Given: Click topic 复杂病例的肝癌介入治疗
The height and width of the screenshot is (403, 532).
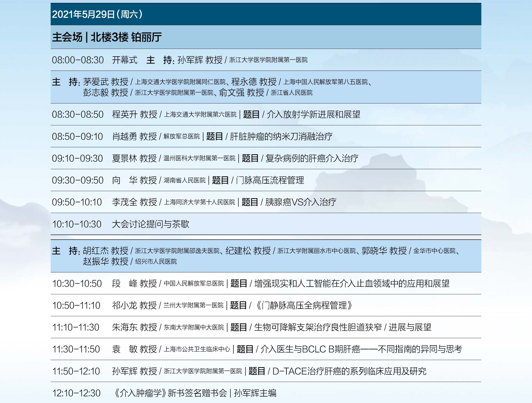Looking at the screenshot, I should [x=312, y=158].
